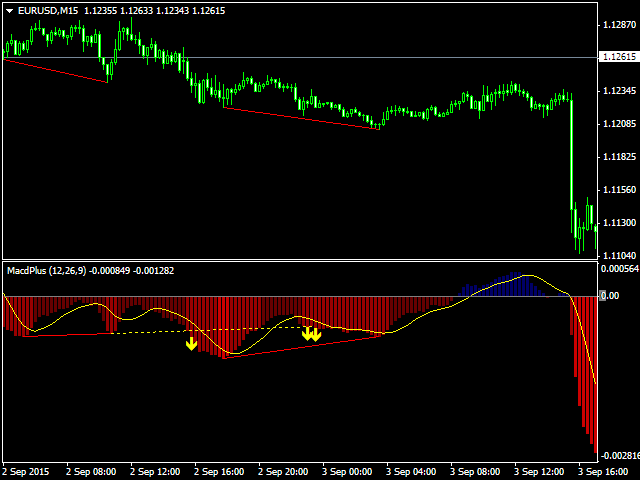Select the large bearish candle at 3 Sep 16:00
Viewport: 640px width, 480px height.
click(571, 154)
